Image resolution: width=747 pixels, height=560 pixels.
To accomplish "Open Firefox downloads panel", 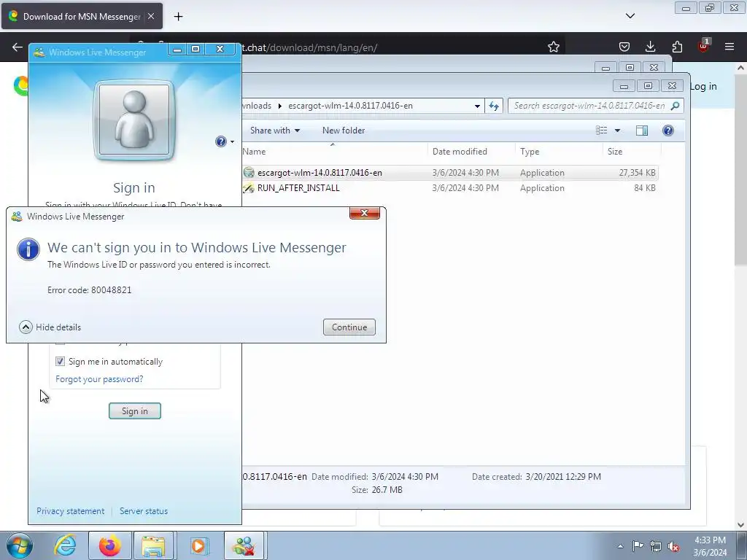I will [650, 47].
